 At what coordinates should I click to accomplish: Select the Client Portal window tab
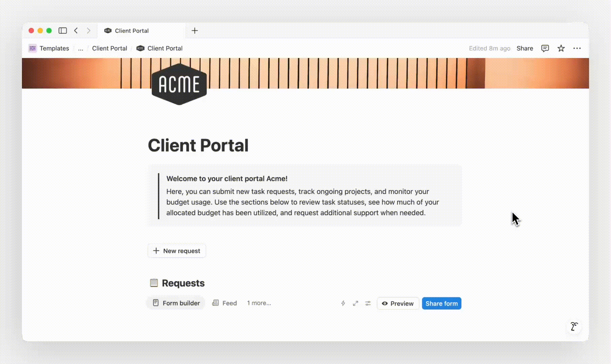click(142, 31)
